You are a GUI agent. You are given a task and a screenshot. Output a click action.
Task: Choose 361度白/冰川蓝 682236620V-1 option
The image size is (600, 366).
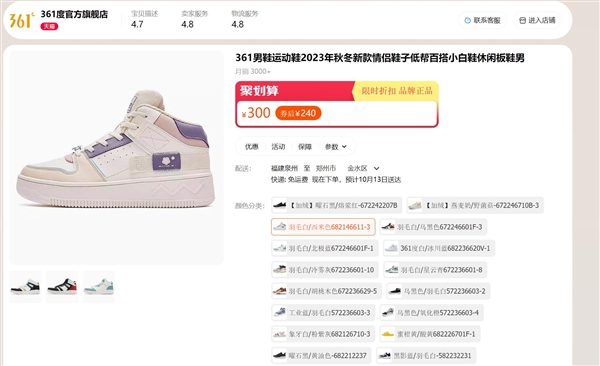[439, 248]
